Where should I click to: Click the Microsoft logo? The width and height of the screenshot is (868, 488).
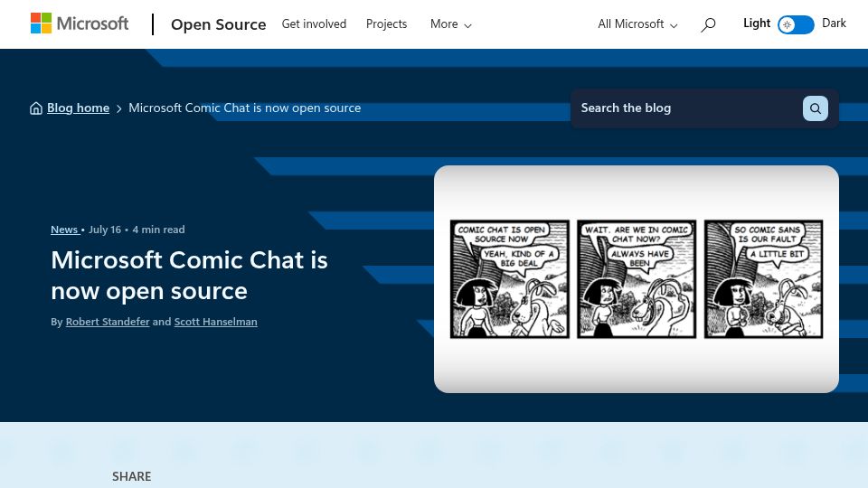(80, 23)
